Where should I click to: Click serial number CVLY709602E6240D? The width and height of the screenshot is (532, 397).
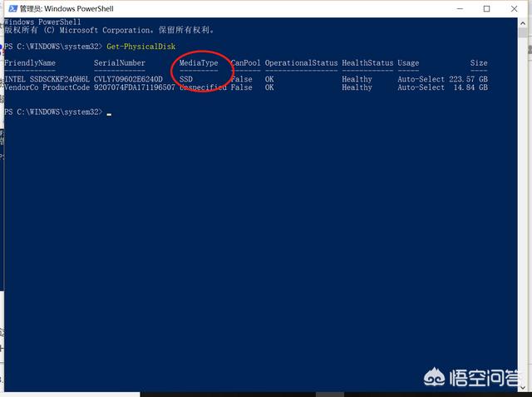click(128, 79)
